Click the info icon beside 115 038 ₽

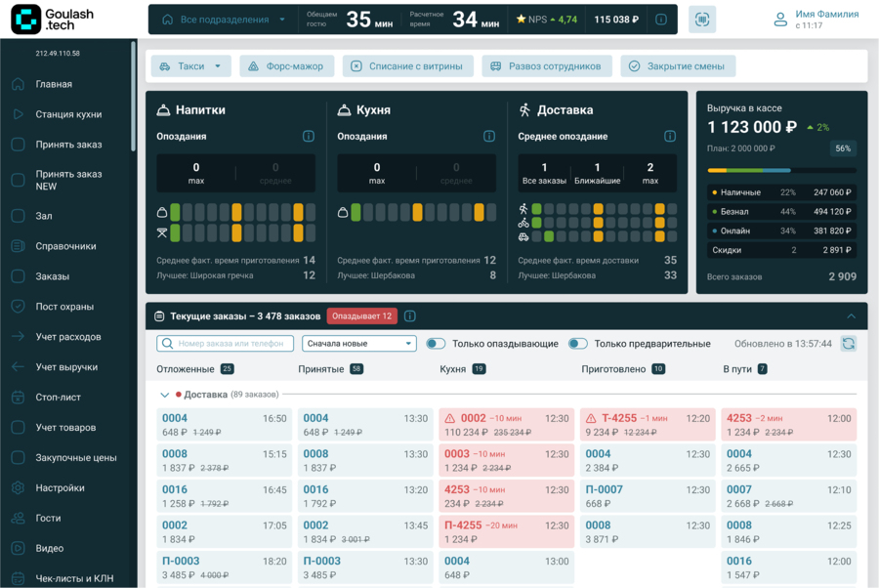[x=661, y=20]
